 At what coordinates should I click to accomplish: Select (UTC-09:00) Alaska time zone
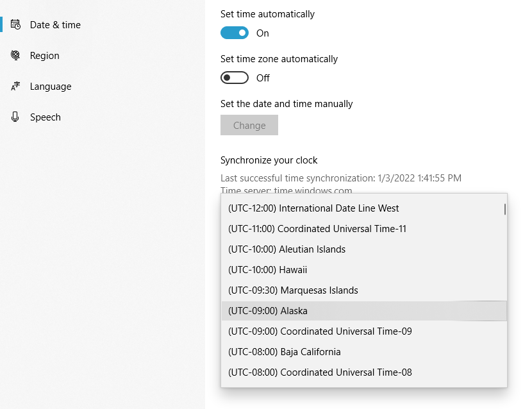tap(268, 310)
